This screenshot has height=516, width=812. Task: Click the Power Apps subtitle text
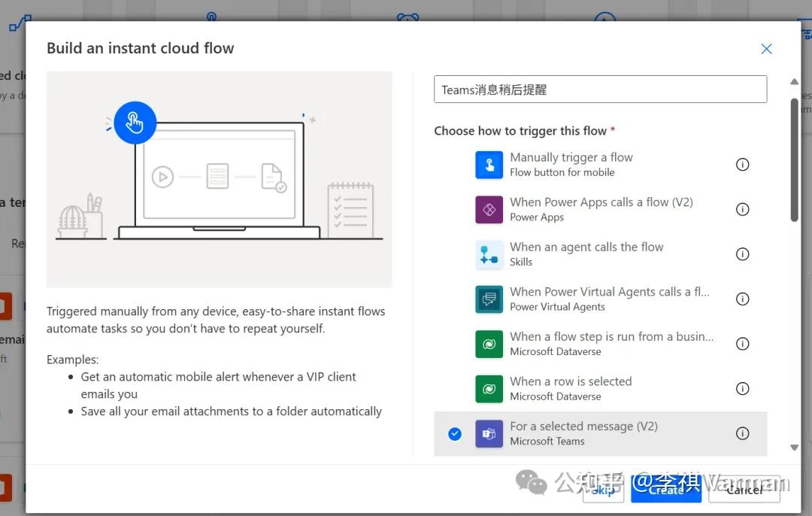[537, 217]
